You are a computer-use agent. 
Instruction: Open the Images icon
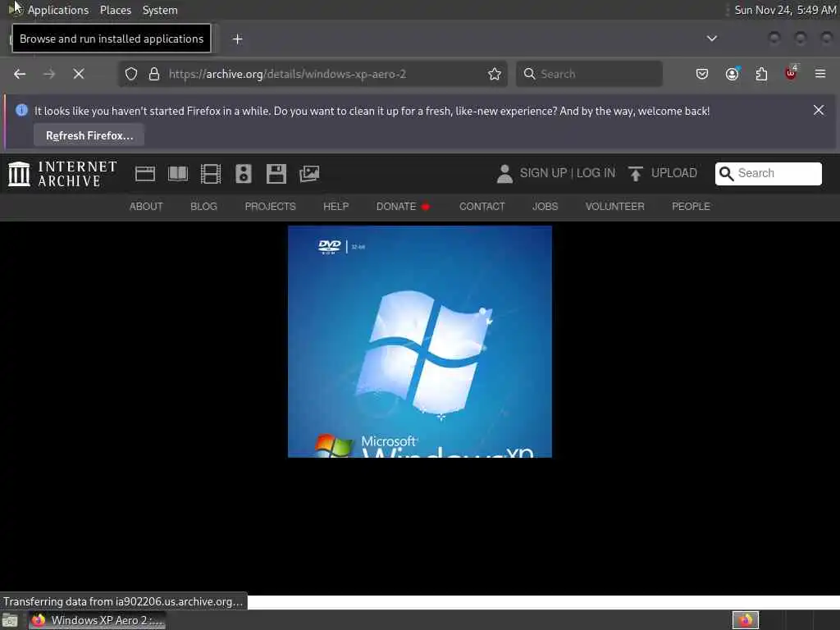point(309,174)
